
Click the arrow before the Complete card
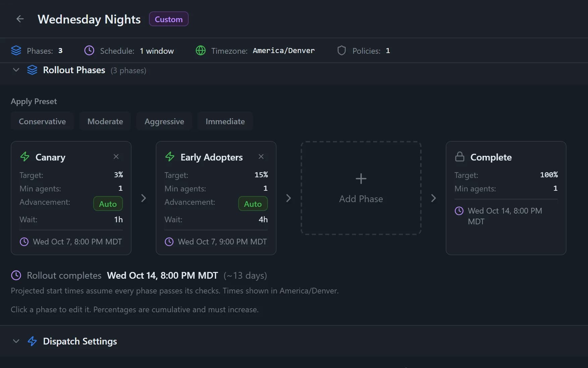(434, 198)
